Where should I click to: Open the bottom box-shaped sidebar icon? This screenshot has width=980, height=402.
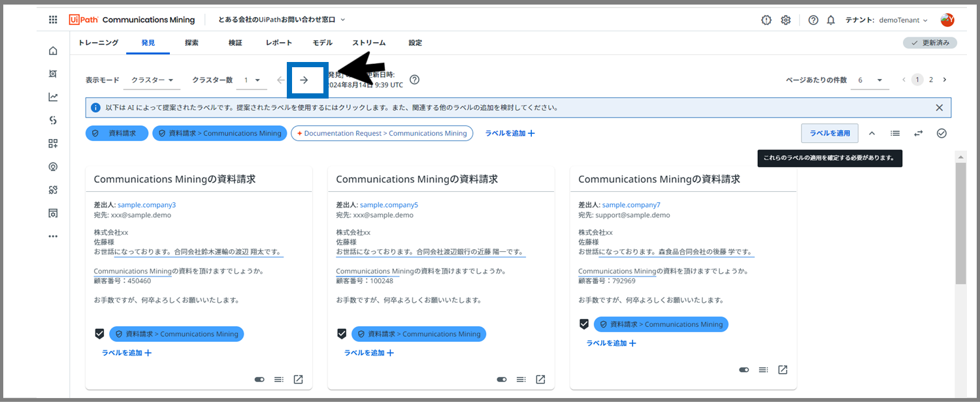tap(53, 213)
